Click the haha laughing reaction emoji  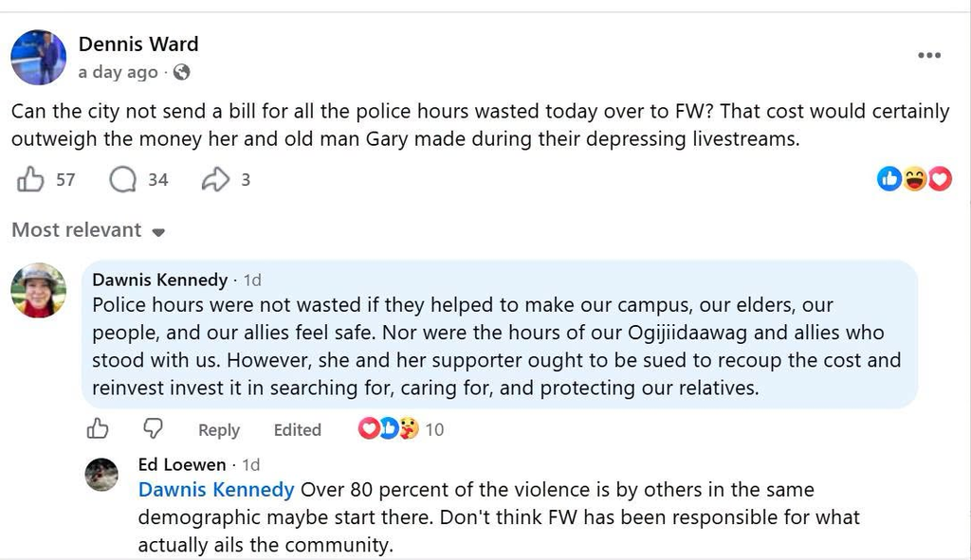(x=915, y=179)
